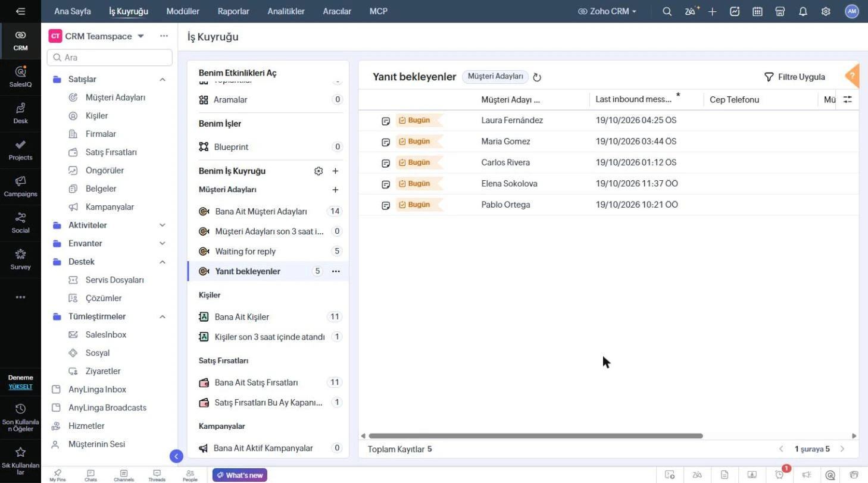Screen dimensions: 868x483
Task: Open the Raporlar menu
Action: coord(233,11)
